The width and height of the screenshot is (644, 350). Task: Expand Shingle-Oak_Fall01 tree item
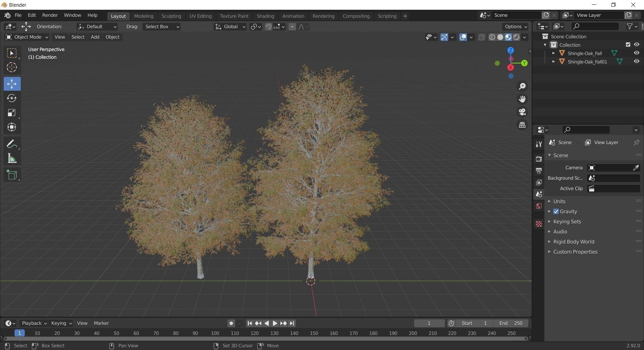click(553, 61)
